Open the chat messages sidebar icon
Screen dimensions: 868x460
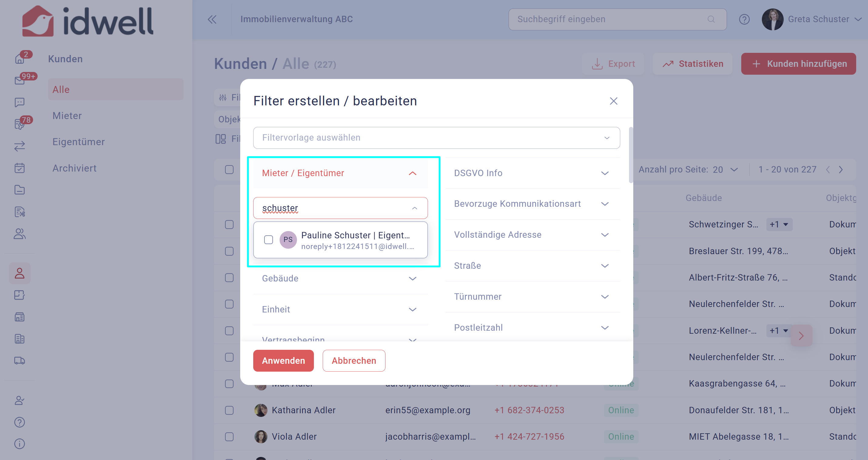pyautogui.click(x=19, y=102)
